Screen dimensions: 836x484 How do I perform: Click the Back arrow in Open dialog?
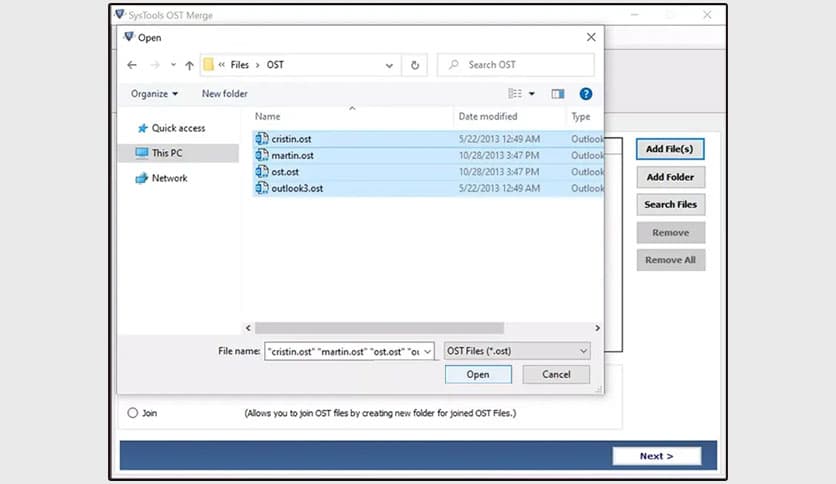(x=132, y=65)
